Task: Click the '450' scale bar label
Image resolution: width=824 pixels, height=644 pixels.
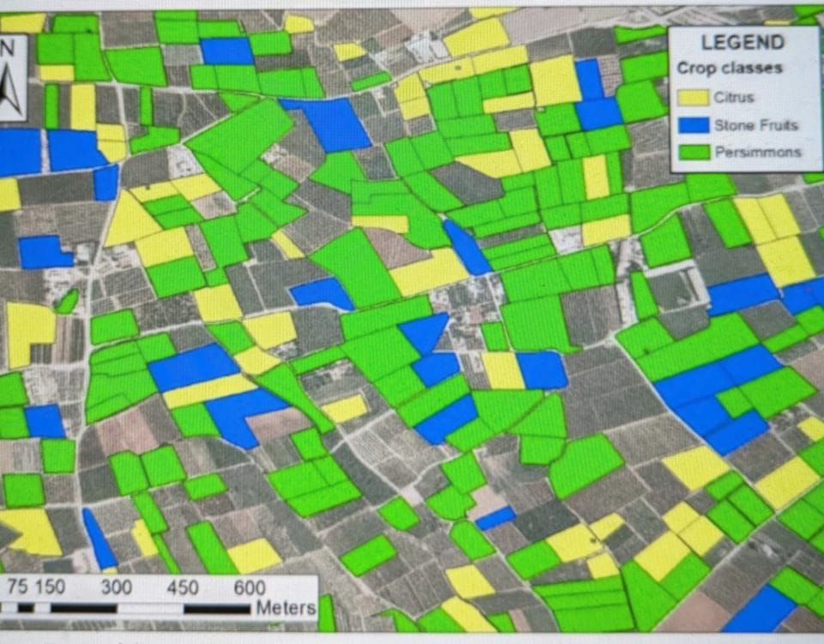Action: (182, 587)
